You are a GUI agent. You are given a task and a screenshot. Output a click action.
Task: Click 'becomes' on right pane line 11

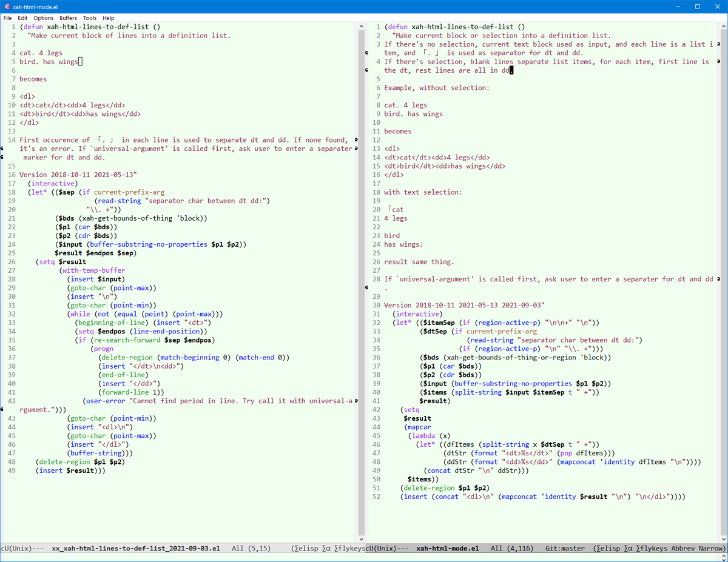pos(397,132)
